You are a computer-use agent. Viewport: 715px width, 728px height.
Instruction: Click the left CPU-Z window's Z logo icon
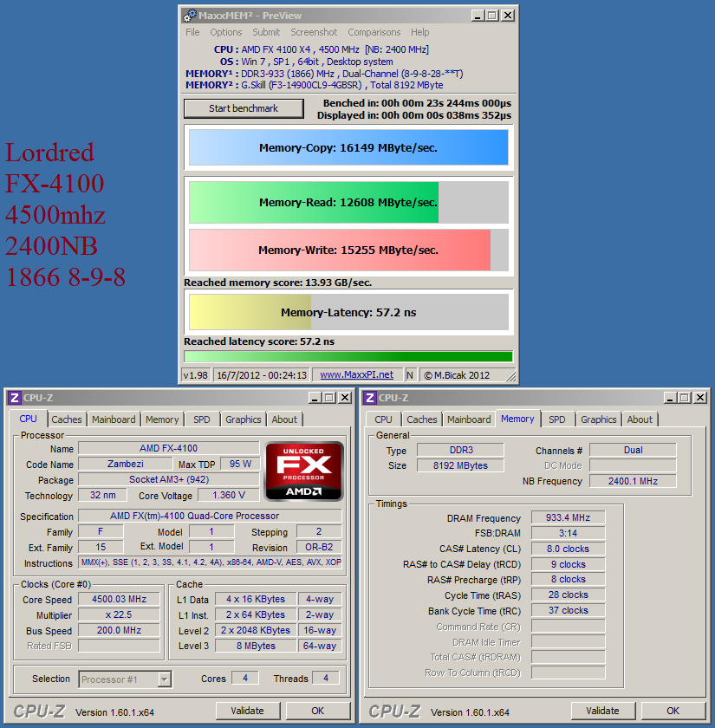click(x=15, y=398)
